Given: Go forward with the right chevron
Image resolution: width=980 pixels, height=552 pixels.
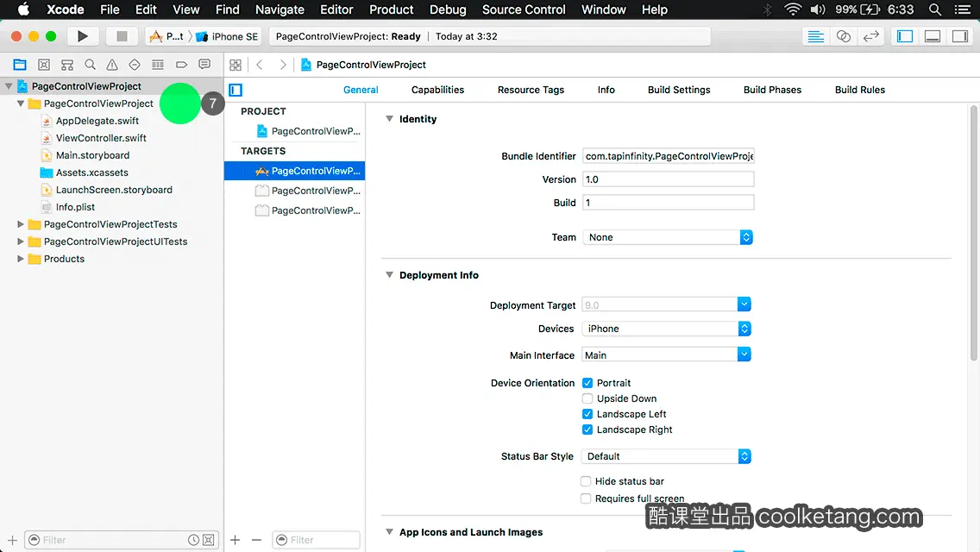Looking at the screenshot, I should (x=282, y=65).
